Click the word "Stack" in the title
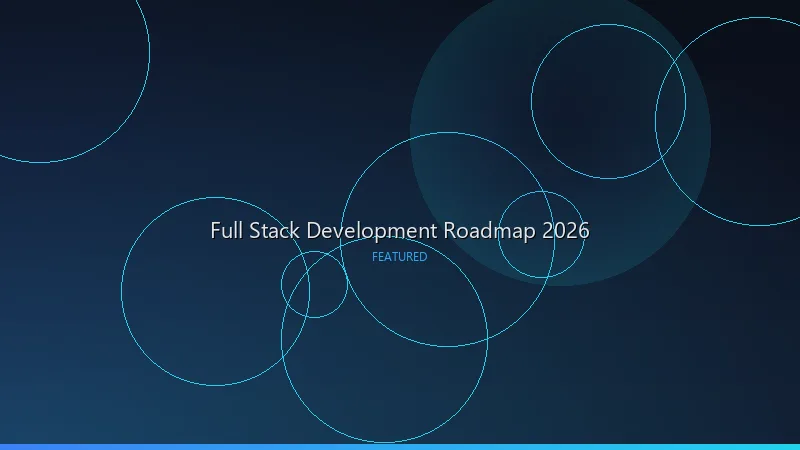This screenshot has height=450, width=800. point(272,230)
